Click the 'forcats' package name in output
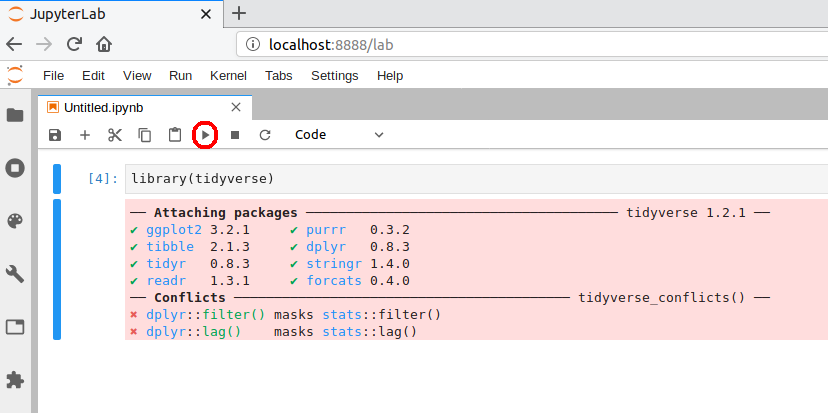The width and height of the screenshot is (828, 413). [334, 280]
